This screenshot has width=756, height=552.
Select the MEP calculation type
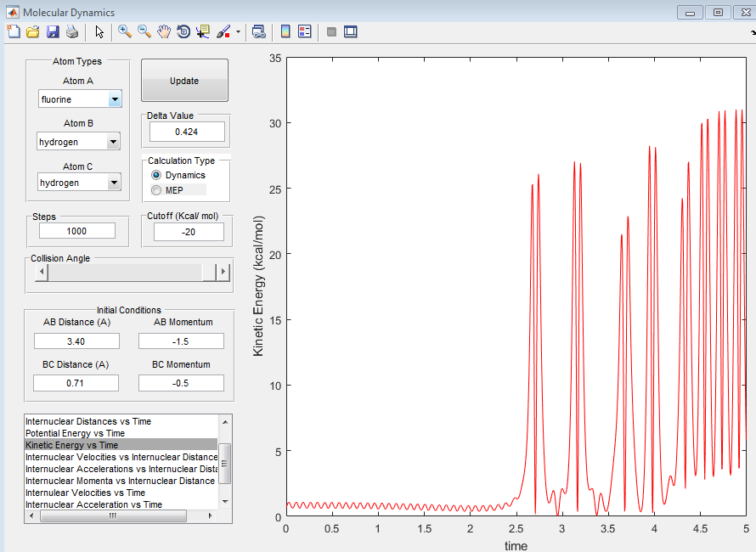[x=156, y=190]
